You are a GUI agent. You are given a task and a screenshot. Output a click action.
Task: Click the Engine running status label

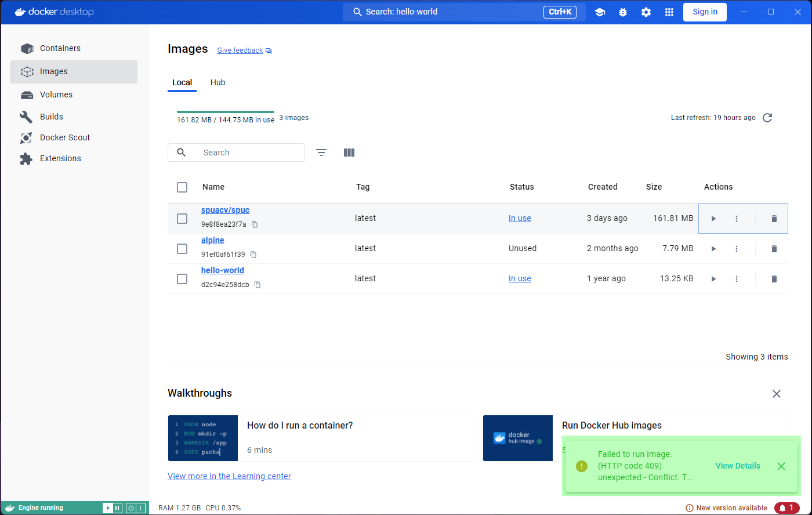[x=41, y=508]
